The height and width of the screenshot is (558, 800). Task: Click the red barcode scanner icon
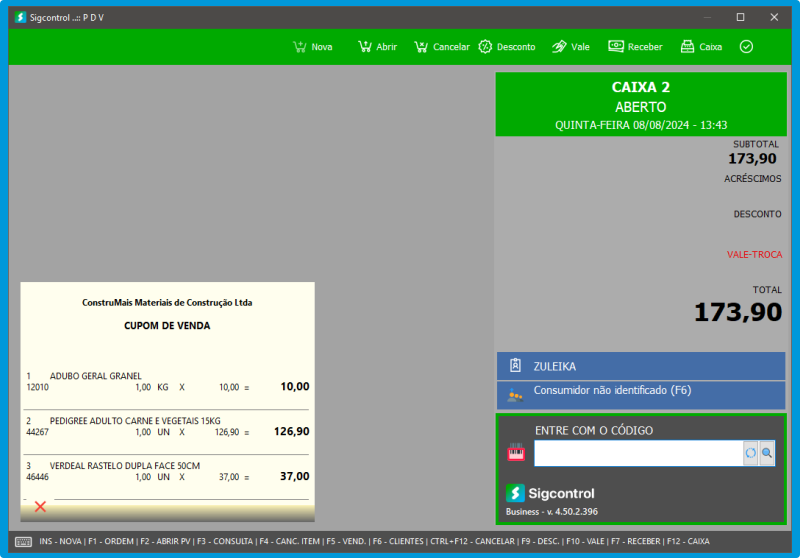coord(516,454)
